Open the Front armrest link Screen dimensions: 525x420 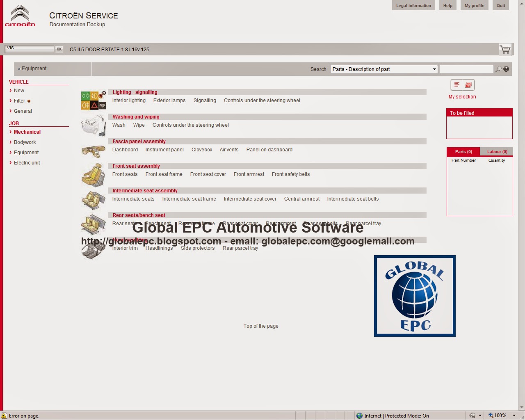[x=249, y=174]
